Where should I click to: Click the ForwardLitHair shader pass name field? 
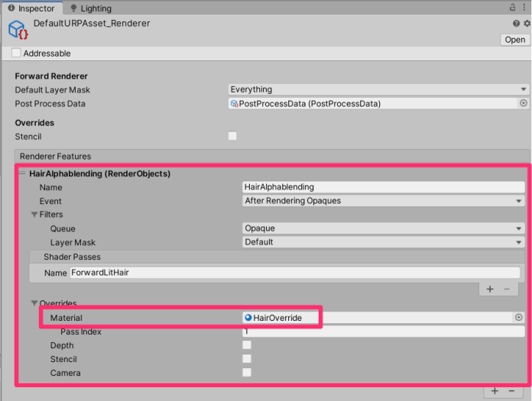[294, 273]
